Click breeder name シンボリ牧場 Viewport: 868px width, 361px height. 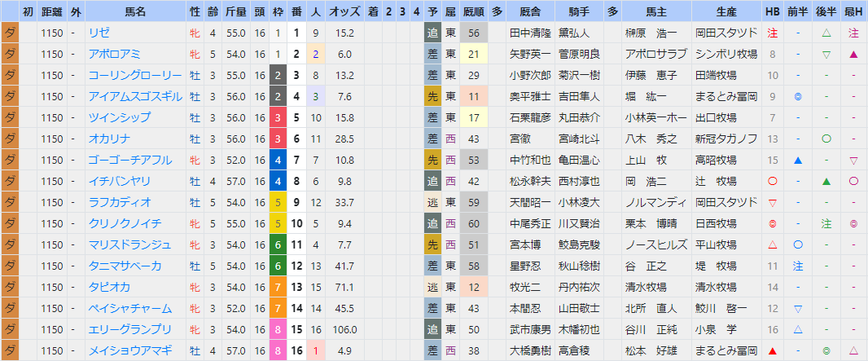point(727,55)
